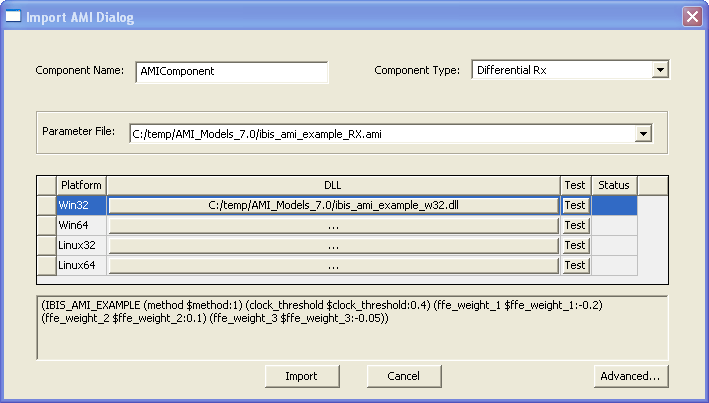This screenshot has height=403, width=709.
Task: Test the Win32 DLL
Action: [575, 205]
